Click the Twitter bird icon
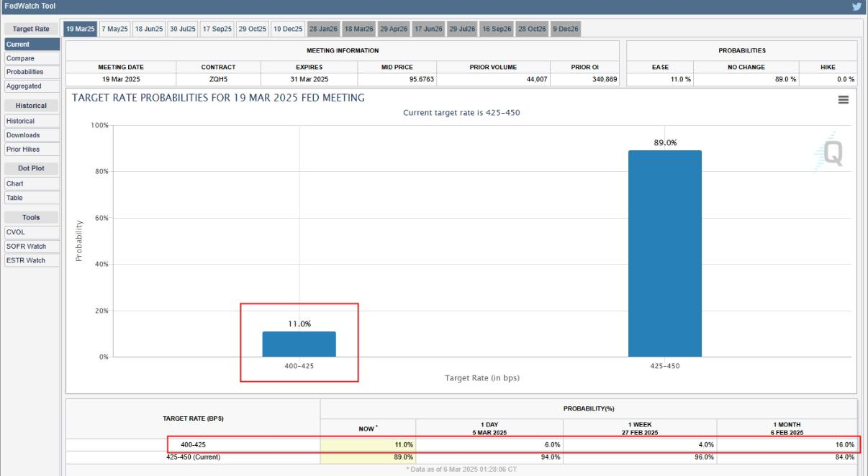The width and height of the screenshot is (868, 476). coord(856,7)
